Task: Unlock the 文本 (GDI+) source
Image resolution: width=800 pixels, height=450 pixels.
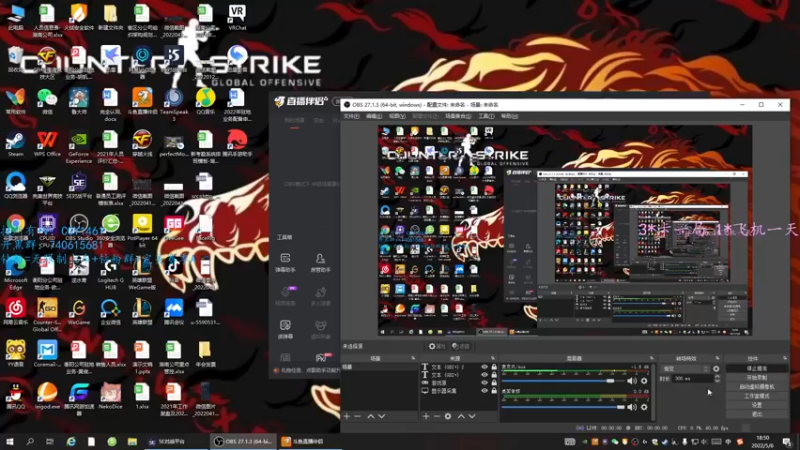Action: coord(494,374)
